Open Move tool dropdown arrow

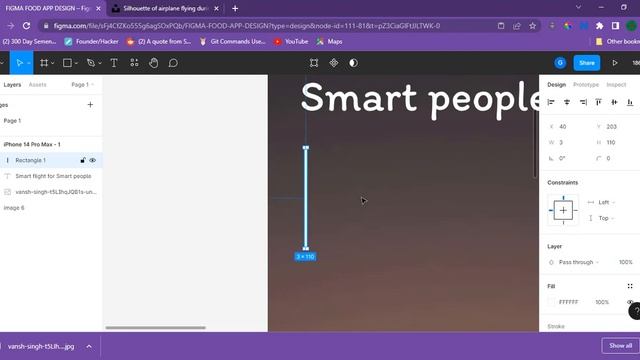tap(28, 63)
